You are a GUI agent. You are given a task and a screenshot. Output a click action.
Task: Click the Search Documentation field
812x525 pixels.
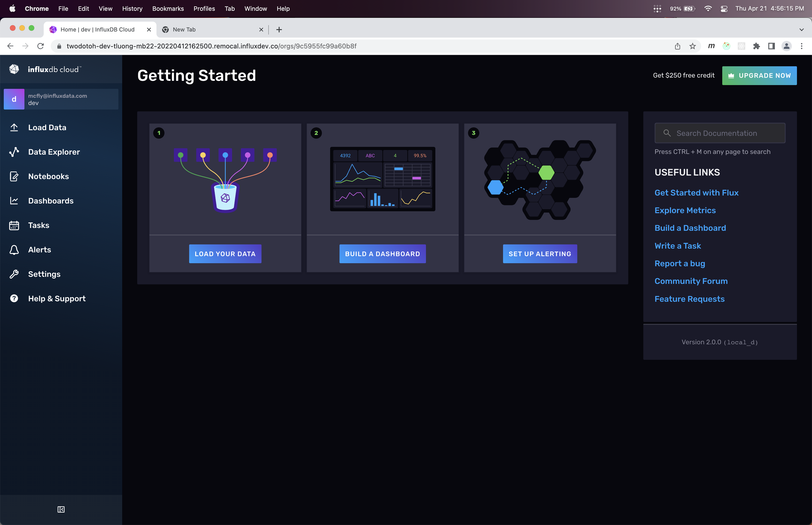(720, 133)
